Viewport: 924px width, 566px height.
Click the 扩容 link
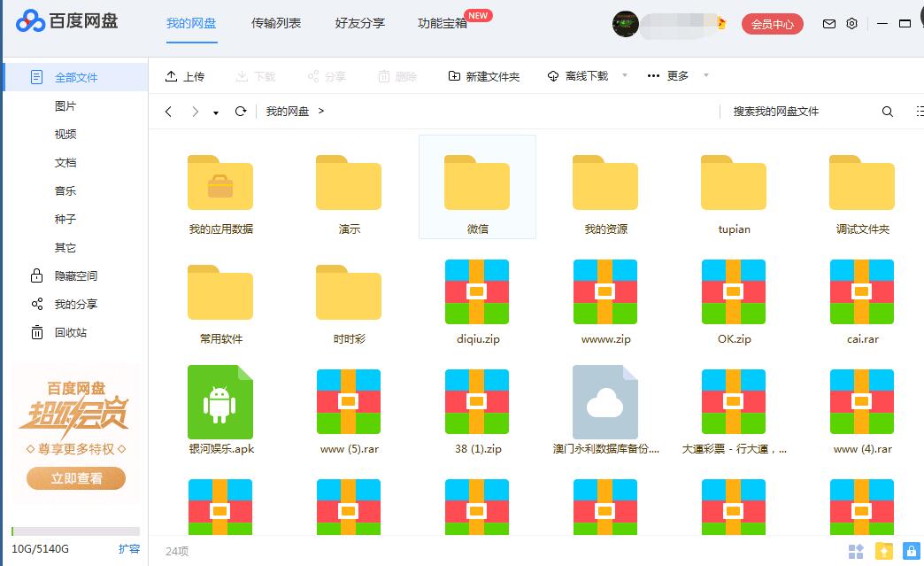point(129,549)
